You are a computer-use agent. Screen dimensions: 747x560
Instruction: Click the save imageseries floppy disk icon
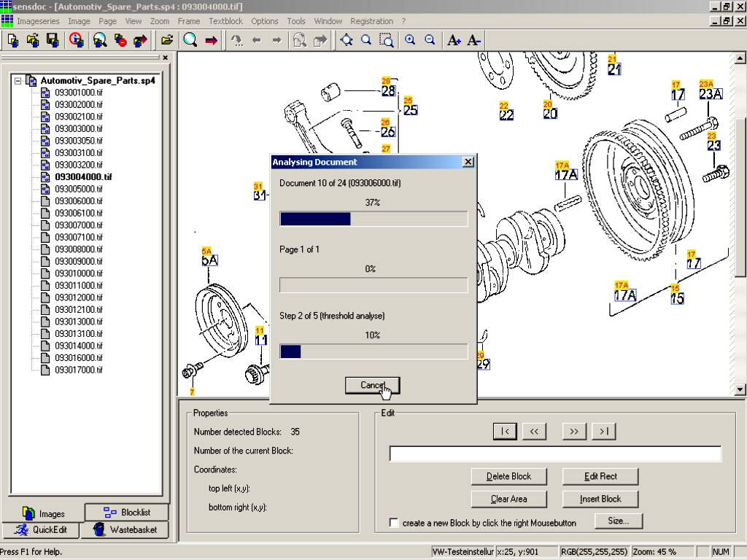(x=53, y=40)
